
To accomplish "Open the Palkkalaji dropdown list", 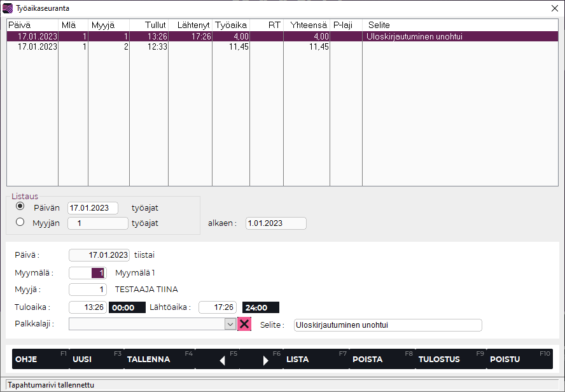I will [x=230, y=324].
